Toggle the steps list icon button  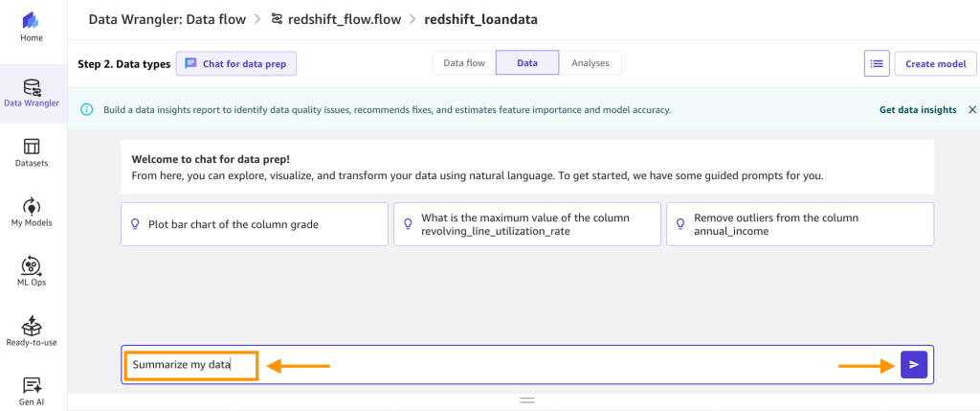click(877, 64)
